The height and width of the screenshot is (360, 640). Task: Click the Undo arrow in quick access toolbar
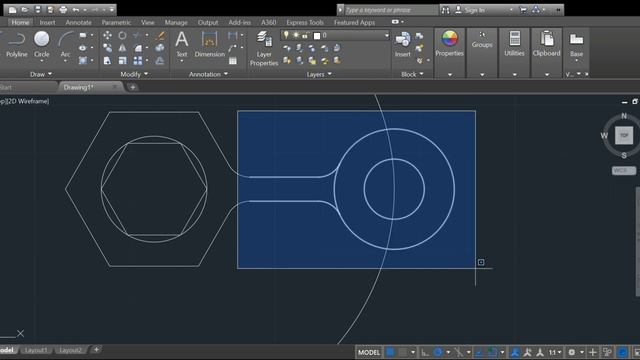[76, 9]
